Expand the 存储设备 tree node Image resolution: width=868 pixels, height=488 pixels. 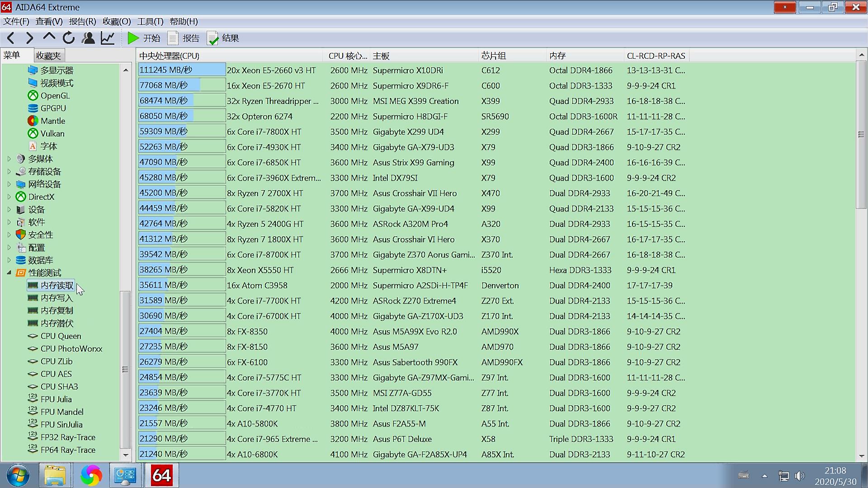[9, 171]
